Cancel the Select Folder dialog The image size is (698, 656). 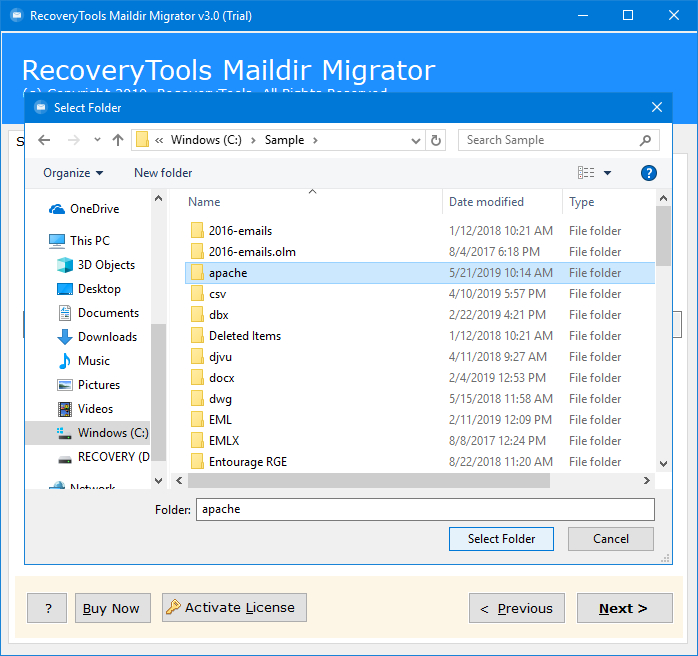611,539
